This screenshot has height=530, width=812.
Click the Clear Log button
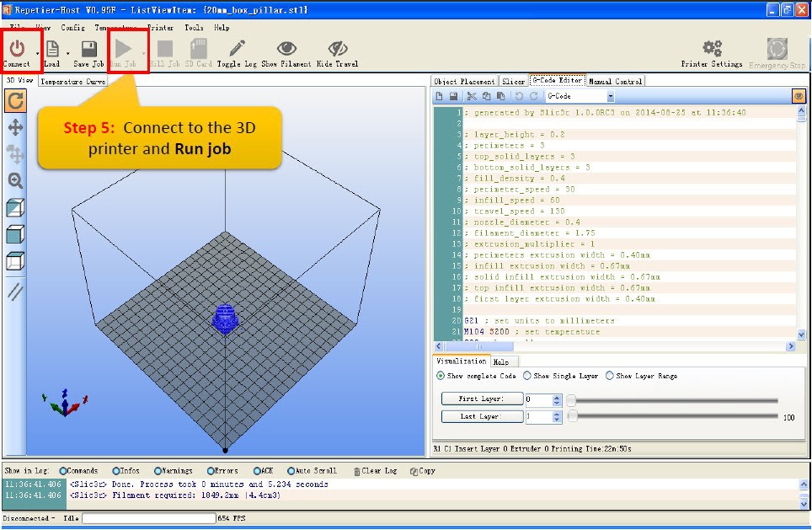(x=375, y=471)
